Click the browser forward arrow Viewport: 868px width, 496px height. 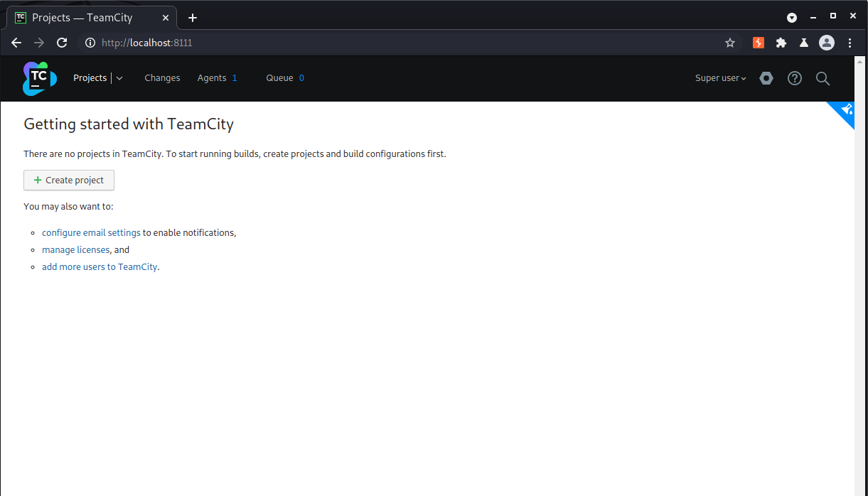pyautogui.click(x=39, y=43)
